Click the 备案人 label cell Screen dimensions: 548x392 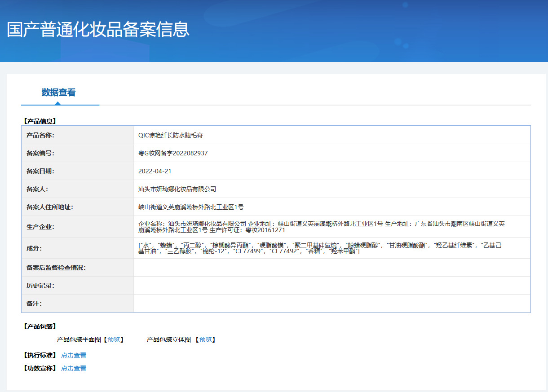78,189
